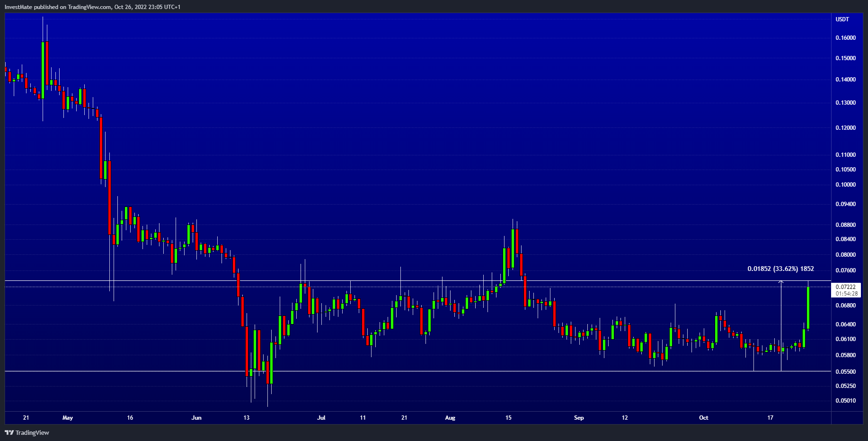Screen dimensions: 868x441
Task: Click the measurement label 0.01852 (33.62%) 1852
Action: pyautogui.click(x=781, y=269)
